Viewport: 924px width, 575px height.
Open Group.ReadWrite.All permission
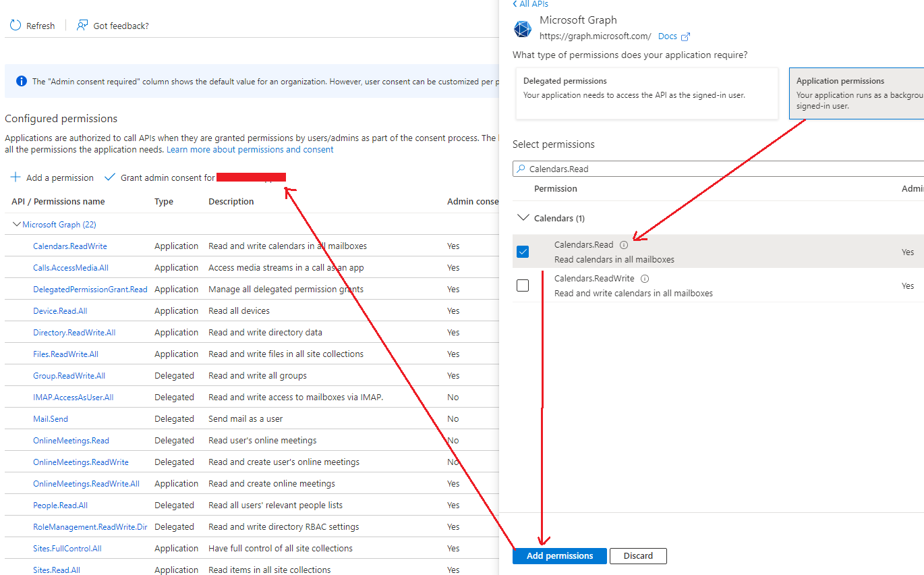tap(69, 376)
